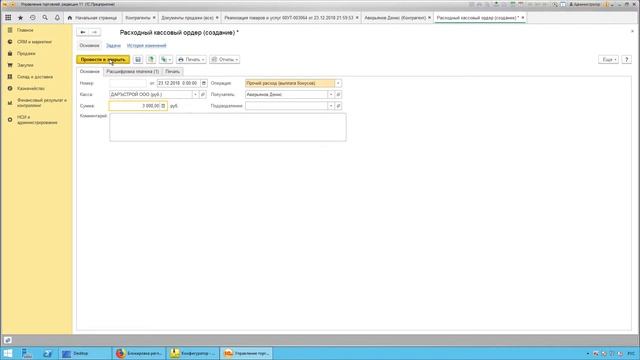Expand the Операция dropdown list

(338, 83)
